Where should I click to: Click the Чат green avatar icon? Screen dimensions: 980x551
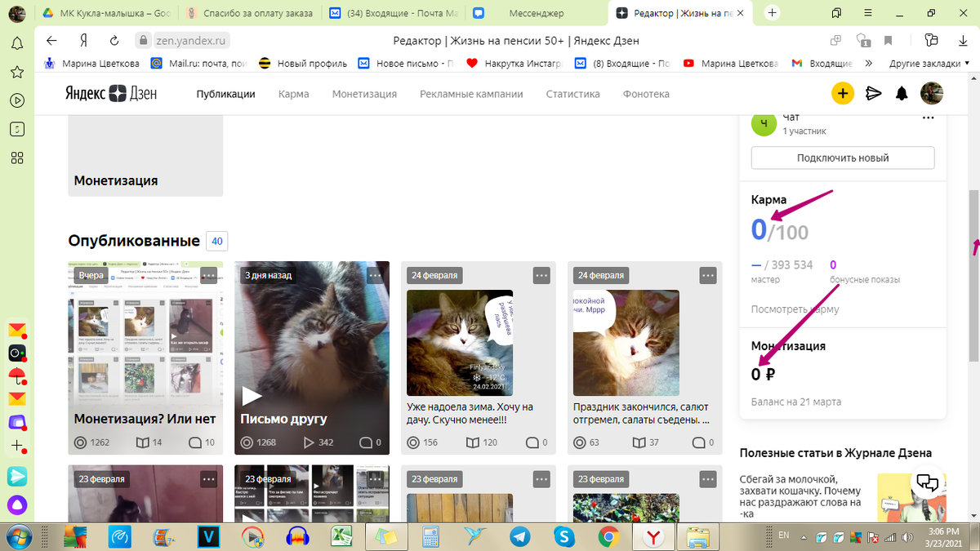[x=763, y=123]
